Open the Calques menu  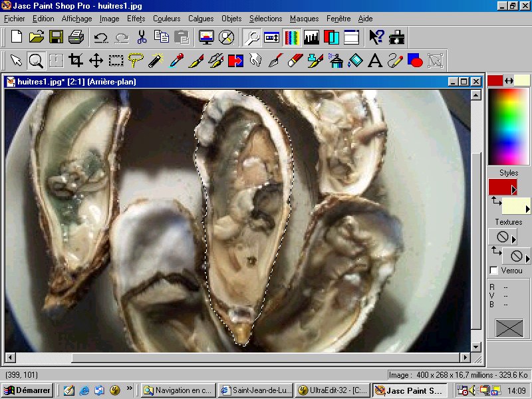201,19
